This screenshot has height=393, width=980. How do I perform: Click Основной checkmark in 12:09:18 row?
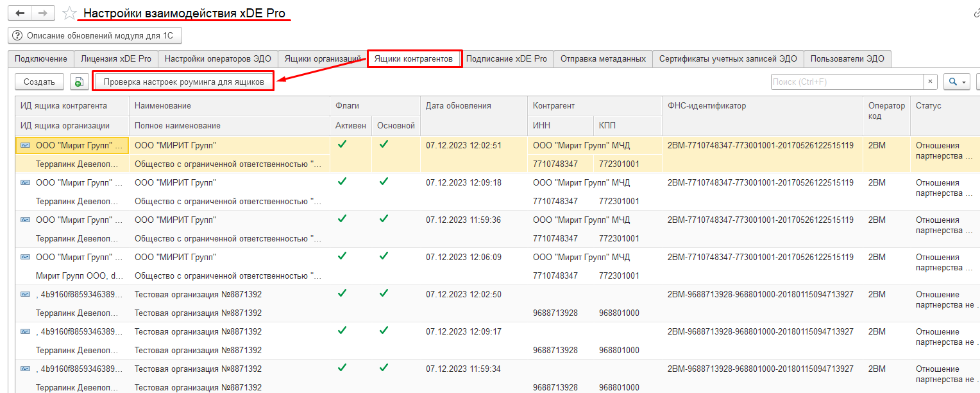click(384, 182)
